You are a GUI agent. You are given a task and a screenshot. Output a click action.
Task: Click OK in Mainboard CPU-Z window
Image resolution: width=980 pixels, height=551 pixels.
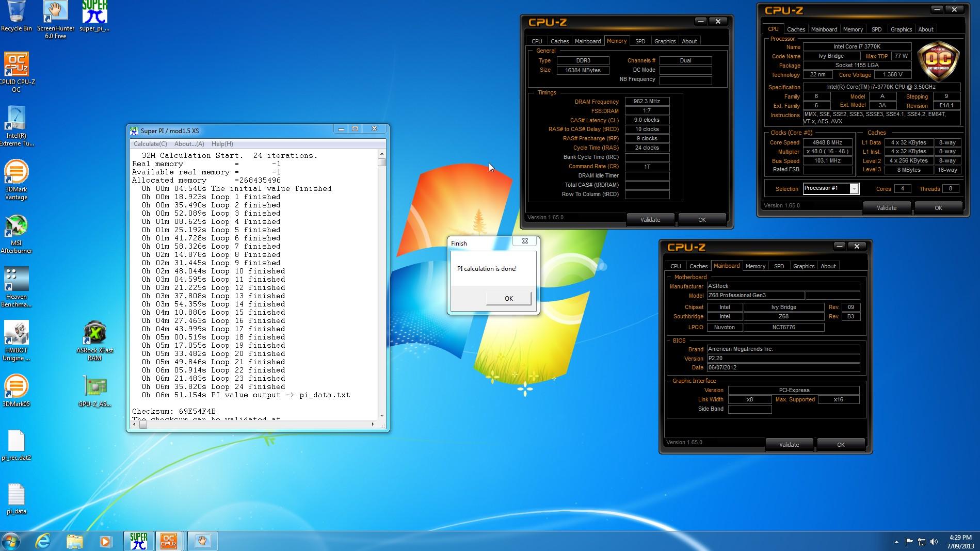(841, 445)
